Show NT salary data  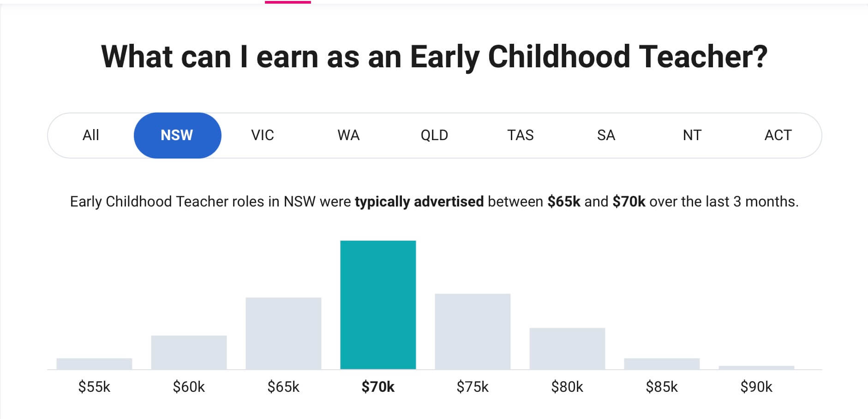click(692, 136)
